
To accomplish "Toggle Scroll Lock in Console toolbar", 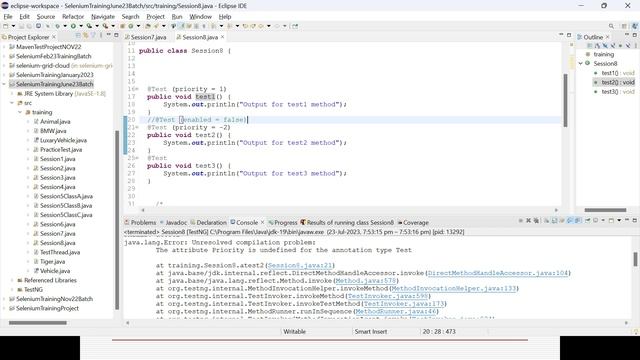I will (554, 220).
